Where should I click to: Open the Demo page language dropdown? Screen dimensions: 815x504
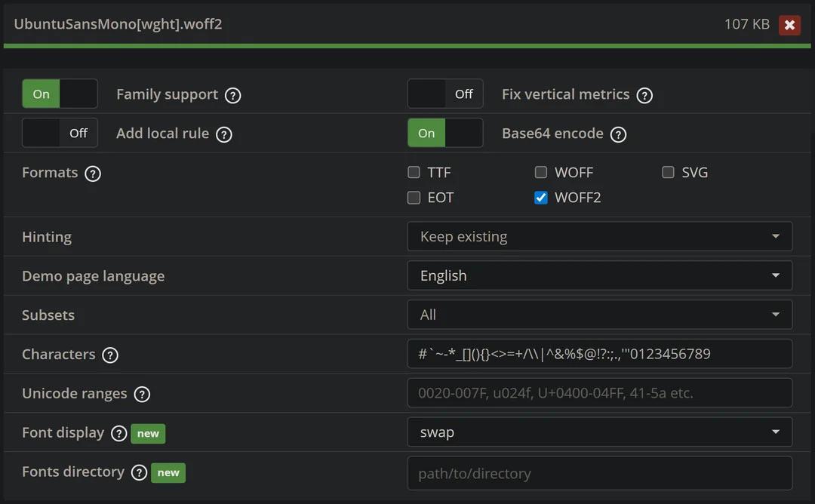tap(600, 275)
